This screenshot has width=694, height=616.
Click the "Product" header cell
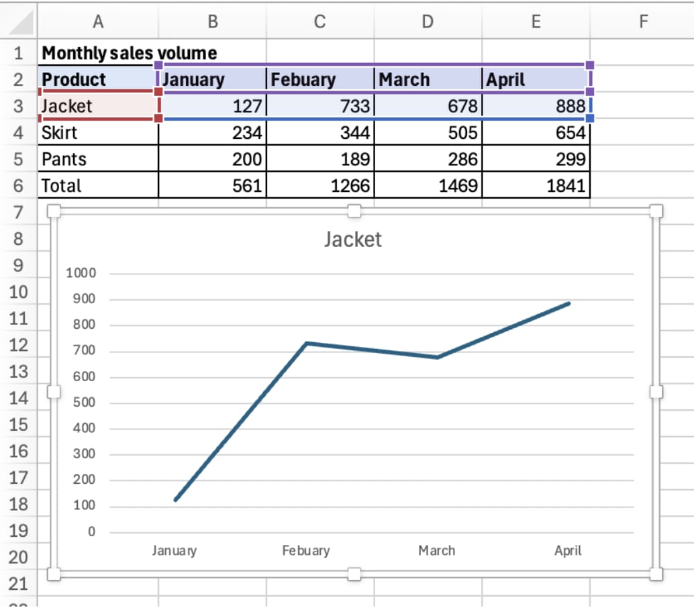pyautogui.click(x=98, y=79)
